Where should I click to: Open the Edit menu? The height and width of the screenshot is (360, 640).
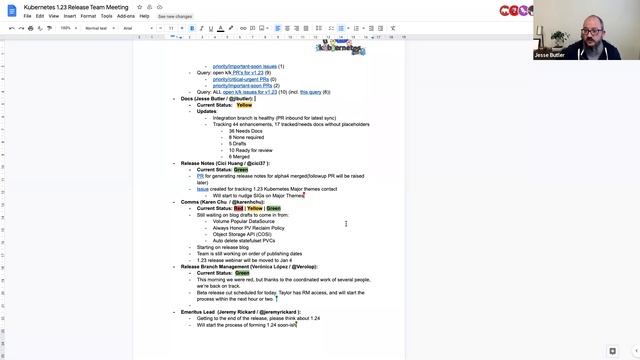[x=40, y=16]
